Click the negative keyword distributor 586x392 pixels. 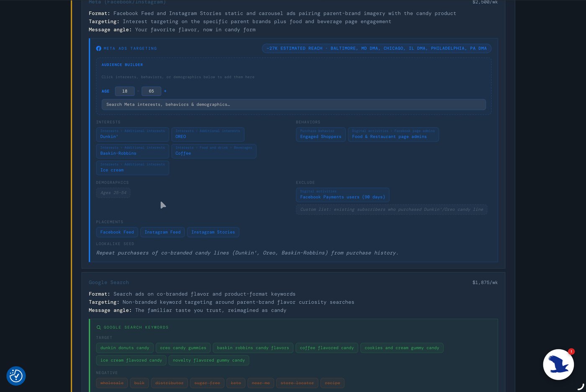point(169,383)
